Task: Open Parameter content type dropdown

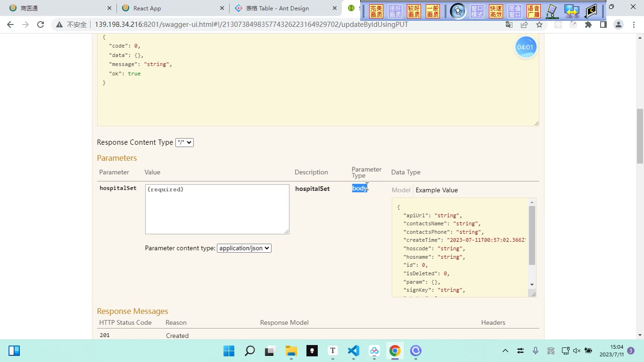Action: [244, 248]
